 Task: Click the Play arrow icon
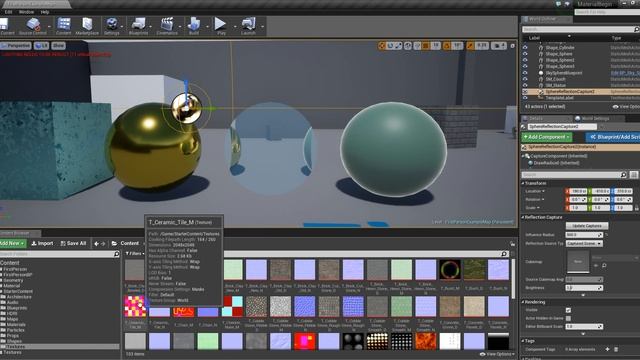220,24
